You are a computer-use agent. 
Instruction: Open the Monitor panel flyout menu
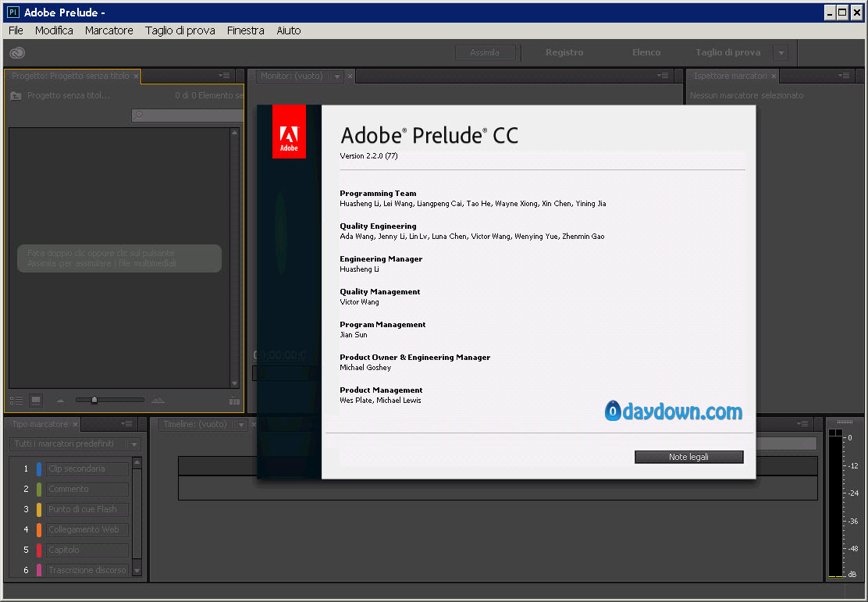pyautogui.click(x=663, y=76)
